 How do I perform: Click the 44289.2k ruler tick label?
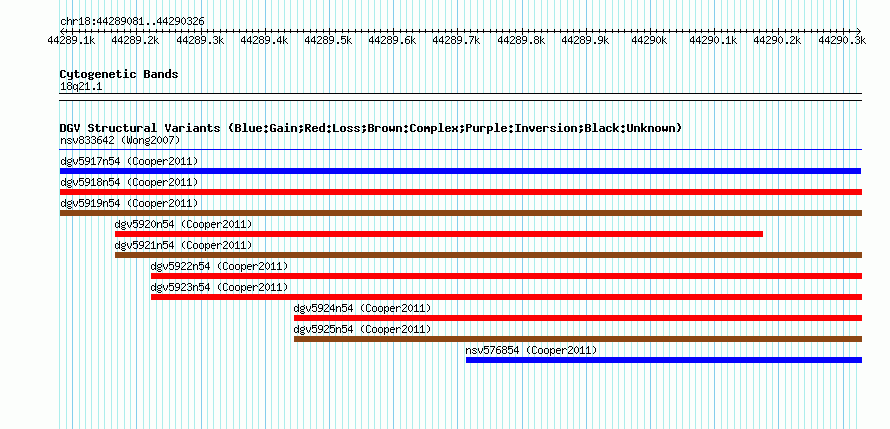coord(135,40)
